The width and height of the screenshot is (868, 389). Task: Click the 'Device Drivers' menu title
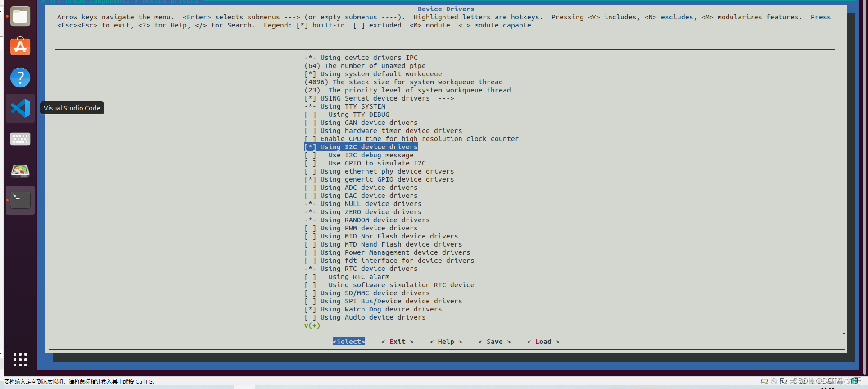(x=446, y=9)
